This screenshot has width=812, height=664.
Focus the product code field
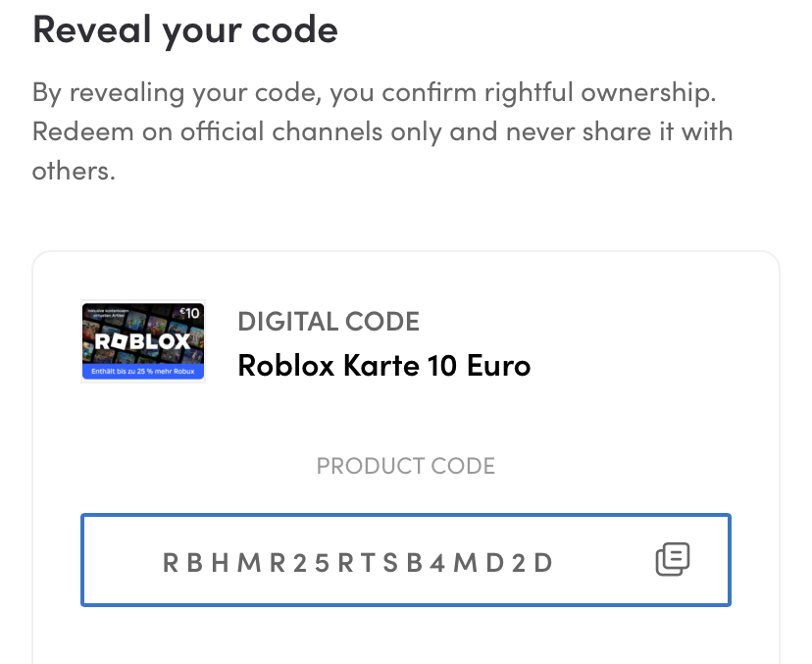(406, 560)
